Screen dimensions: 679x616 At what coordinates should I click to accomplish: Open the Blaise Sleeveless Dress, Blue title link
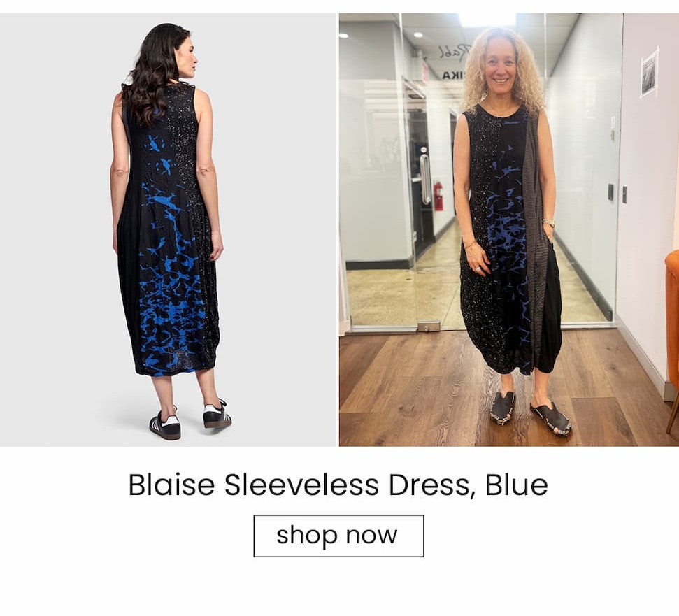tap(338, 485)
